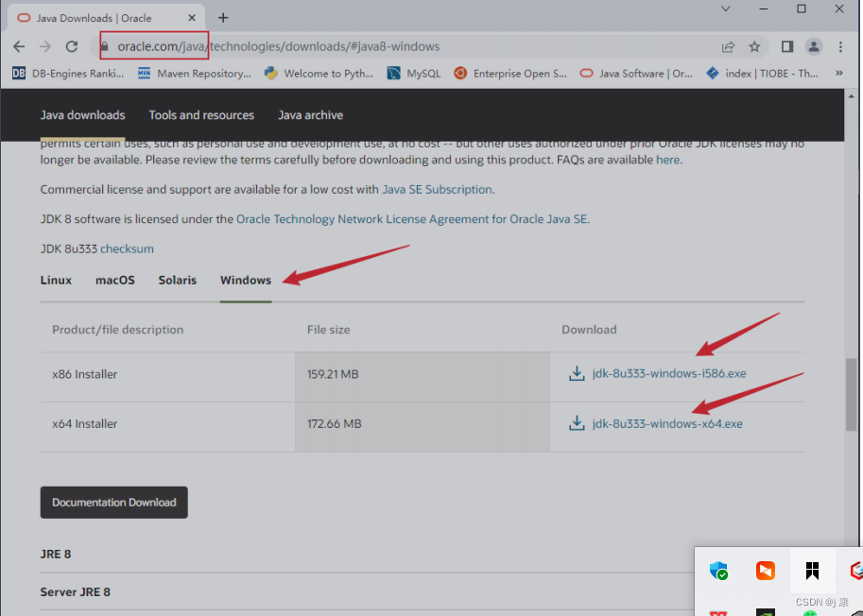This screenshot has width=863, height=616.
Task: Click download icon for x64 installer
Action: pos(577,423)
